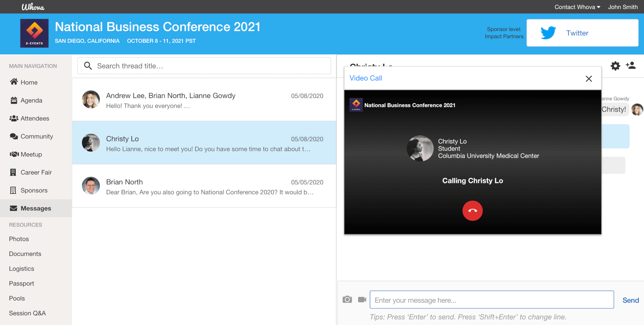Click the Twitter bird sponsor logo
This screenshot has width=644, height=325.
(548, 33)
